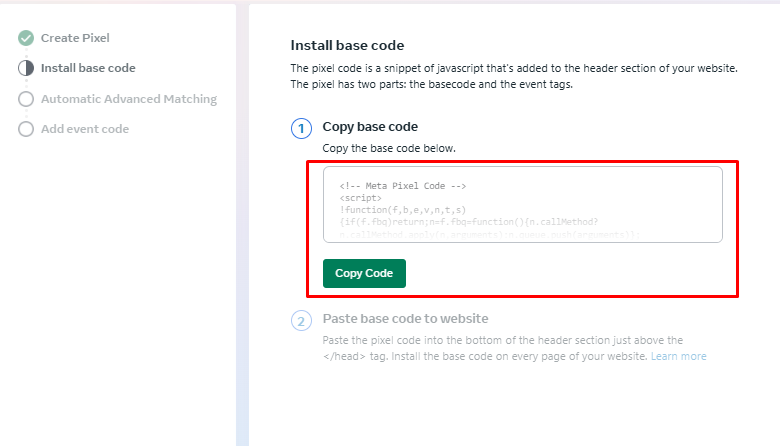This screenshot has width=780, height=446.
Task: Click the 'Copy the base code below' text
Action: (x=389, y=148)
